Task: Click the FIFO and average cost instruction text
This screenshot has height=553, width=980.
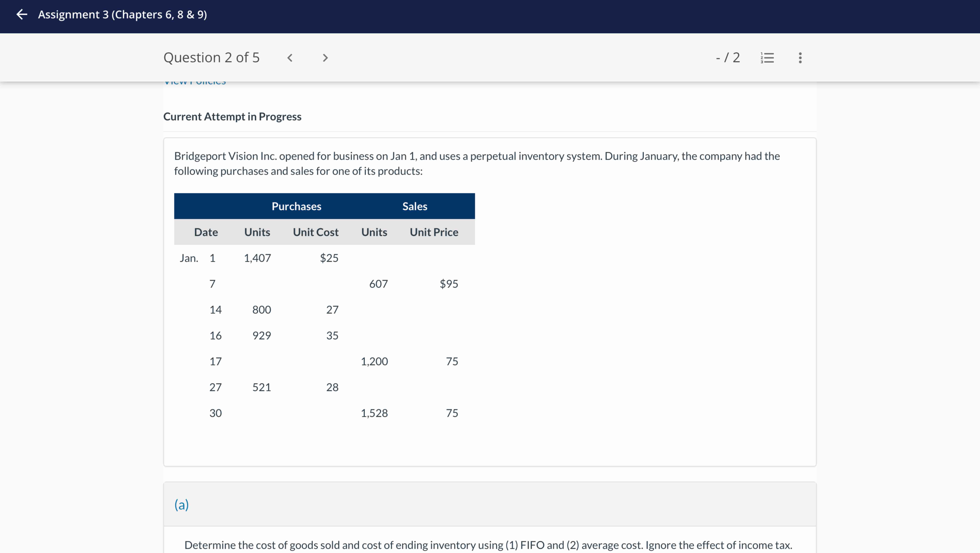Action: pos(488,545)
